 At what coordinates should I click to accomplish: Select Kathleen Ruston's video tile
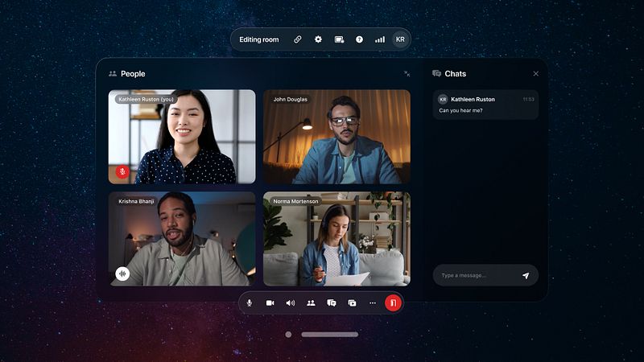pos(182,137)
